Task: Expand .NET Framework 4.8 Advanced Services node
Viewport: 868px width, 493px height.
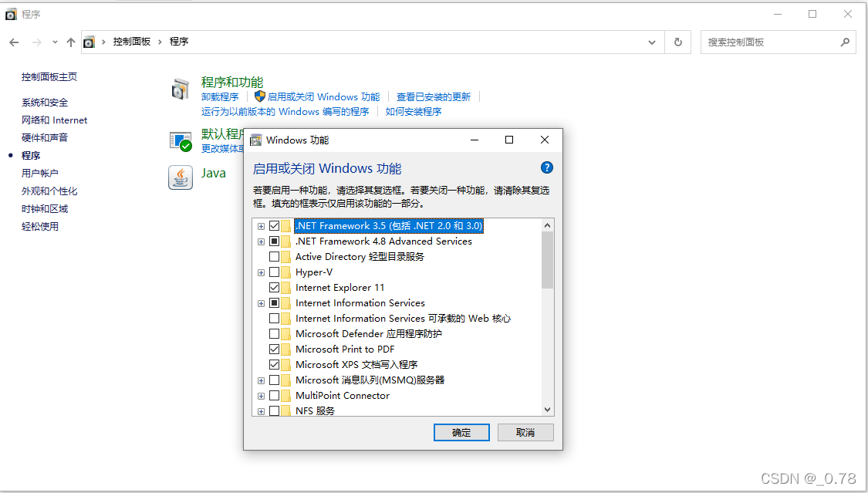Action: pyautogui.click(x=261, y=241)
